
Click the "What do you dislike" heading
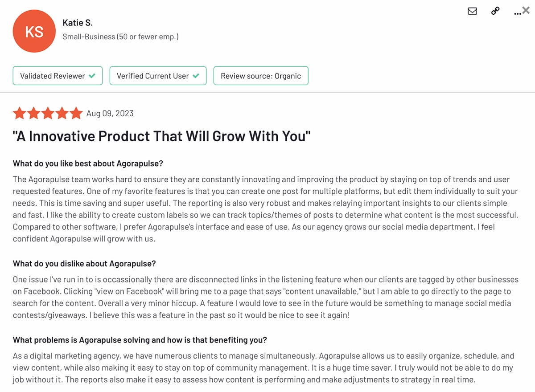(x=84, y=263)
